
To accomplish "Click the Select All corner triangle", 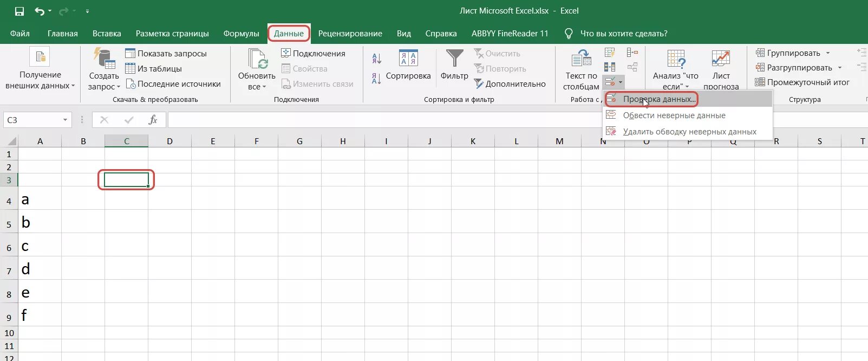I will tap(9, 141).
